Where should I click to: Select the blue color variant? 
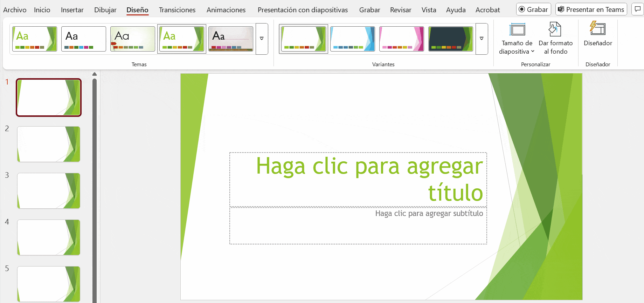[352, 39]
